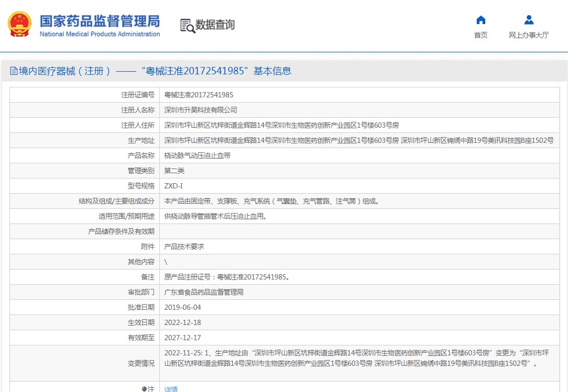
Task: Click the 数据查询 title text
Action: point(215,25)
